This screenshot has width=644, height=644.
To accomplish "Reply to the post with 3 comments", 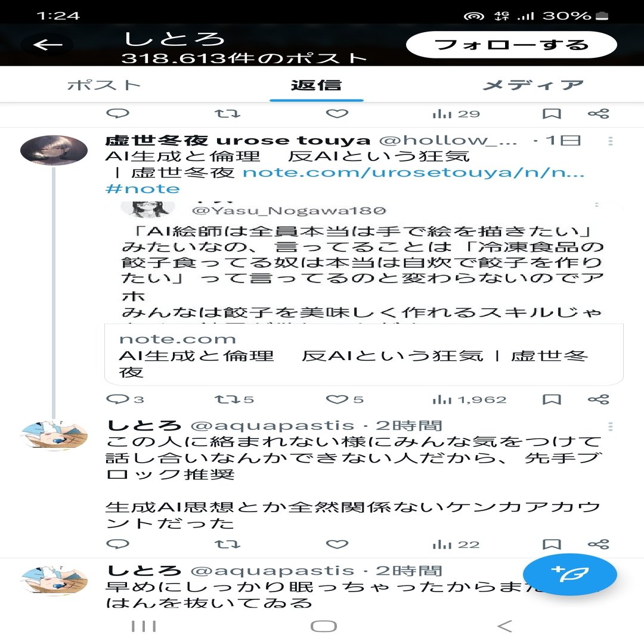I will click(118, 399).
